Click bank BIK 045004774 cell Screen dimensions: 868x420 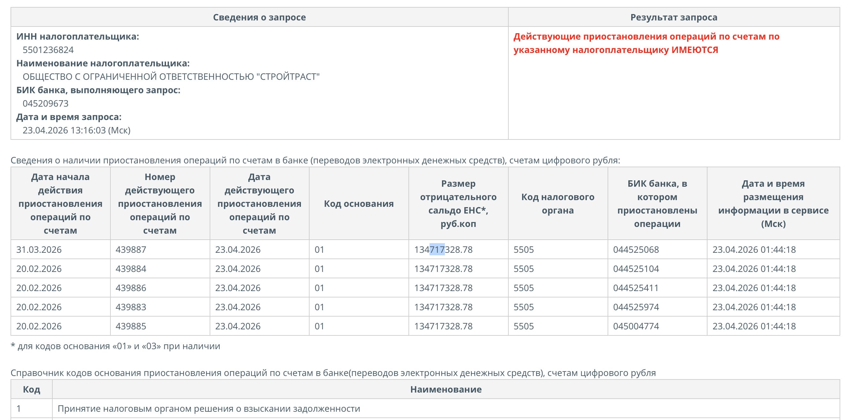[x=635, y=326]
